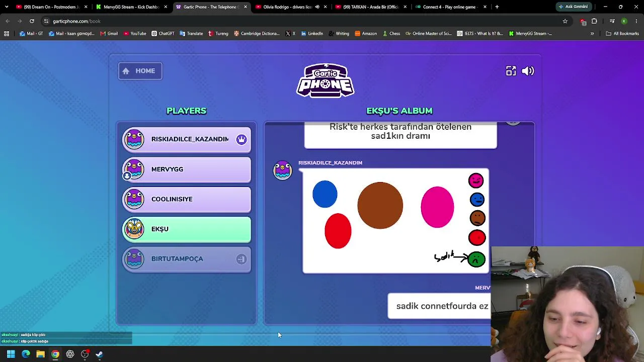Click the address bar showing garticphone.com/book
This screenshot has width=644, height=362.
302,21
